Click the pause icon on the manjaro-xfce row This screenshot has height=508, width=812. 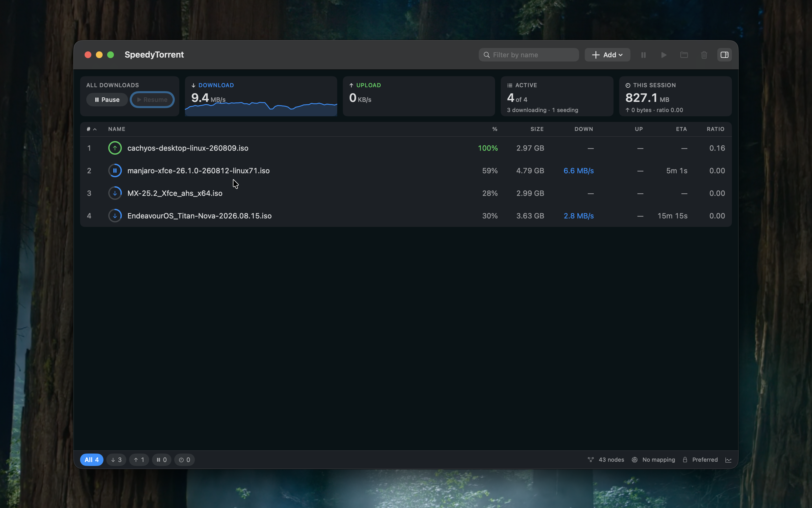tap(115, 171)
